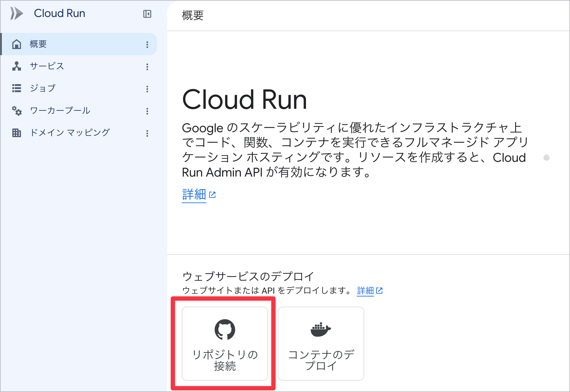Click the ウェブサービスのデプロイ section heading
This screenshot has width=570, height=392.
point(248,276)
